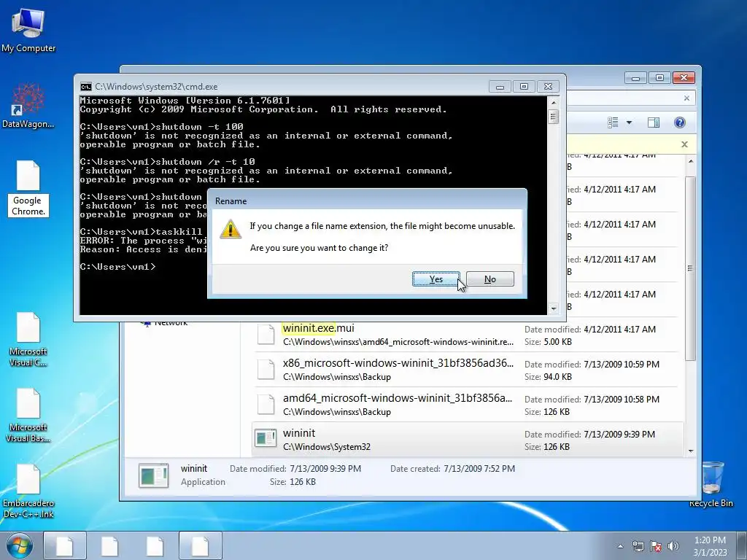Open the Windows Start menu orb
747x560 pixels.
(x=20, y=545)
